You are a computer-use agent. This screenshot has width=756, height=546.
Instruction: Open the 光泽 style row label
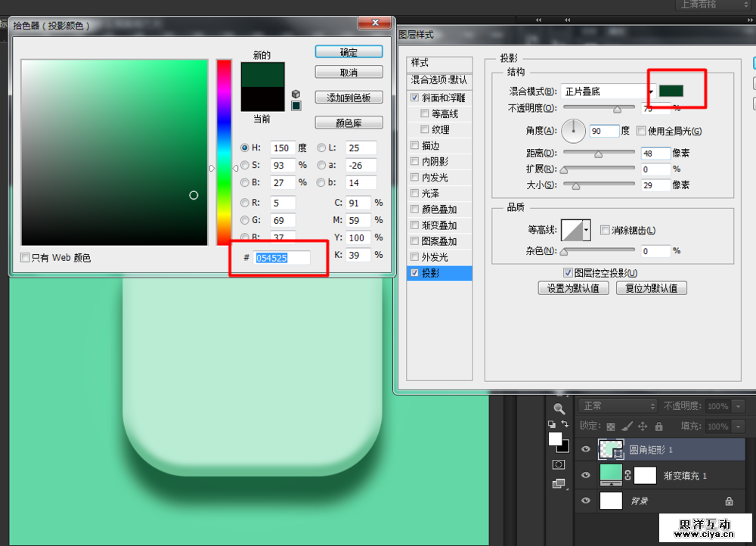pyautogui.click(x=431, y=194)
